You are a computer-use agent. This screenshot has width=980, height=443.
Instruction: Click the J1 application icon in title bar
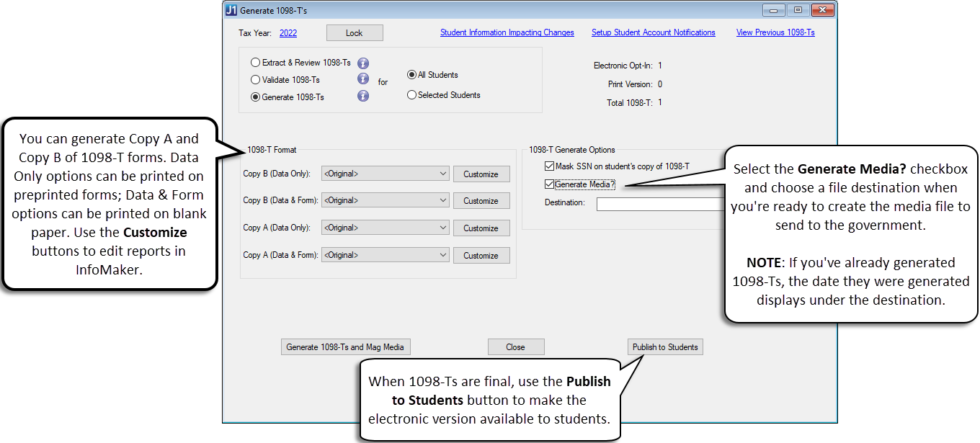[x=231, y=10]
